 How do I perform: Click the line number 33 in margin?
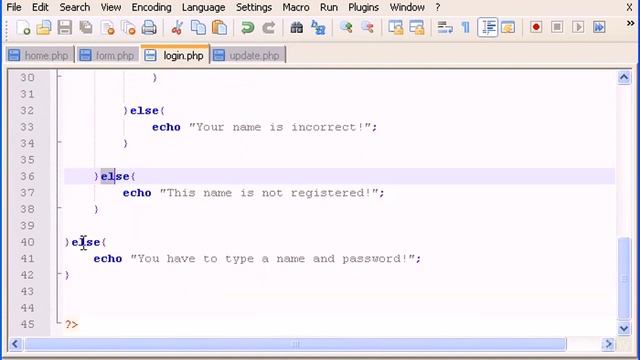point(27,127)
